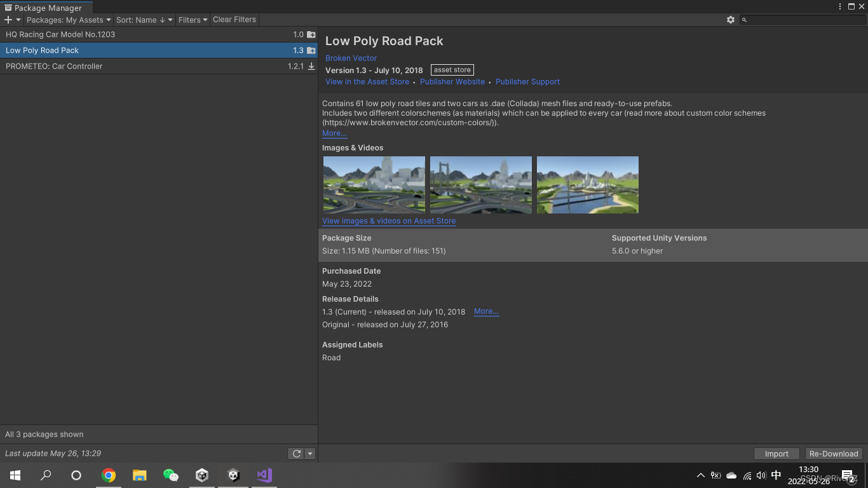868x488 pixels.
Task: Click the Re-Download button
Action: tap(834, 454)
